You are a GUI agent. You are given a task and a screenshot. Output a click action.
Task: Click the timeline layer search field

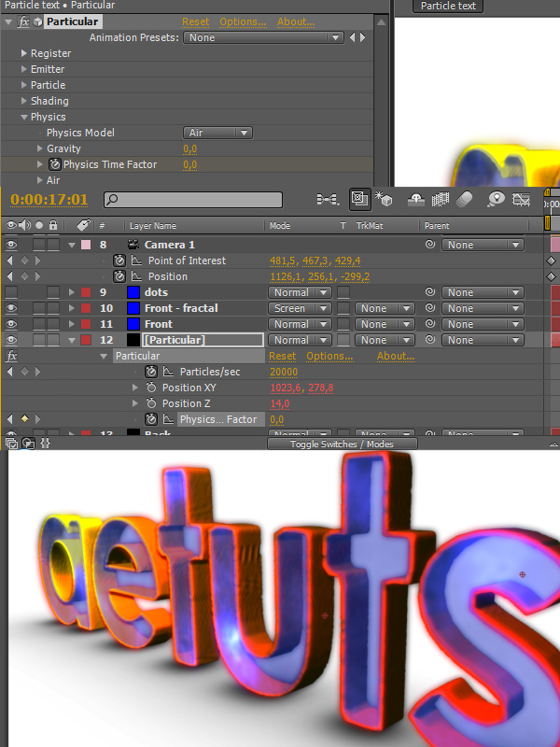[x=193, y=200]
